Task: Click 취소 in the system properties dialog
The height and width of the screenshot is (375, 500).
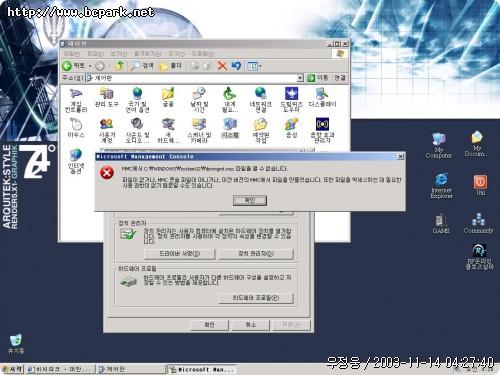Action: (250, 325)
